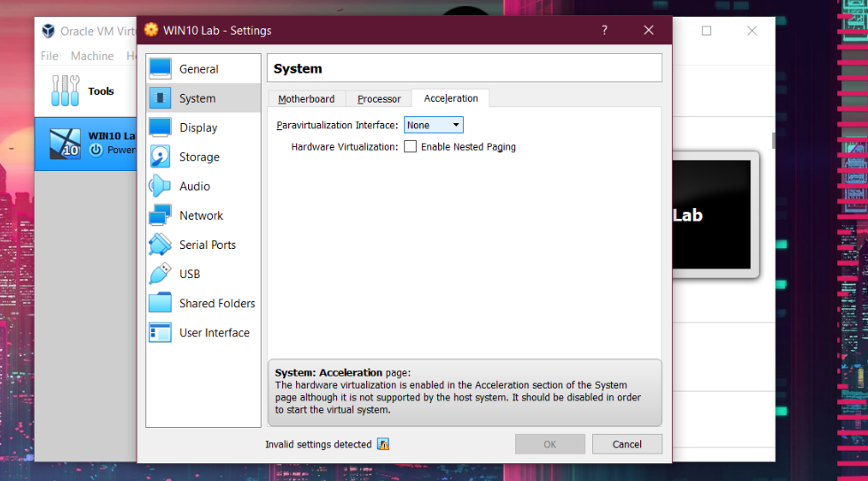Select the Acceleration tab
The height and width of the screenshot is (481, 868).
(450, 98)
